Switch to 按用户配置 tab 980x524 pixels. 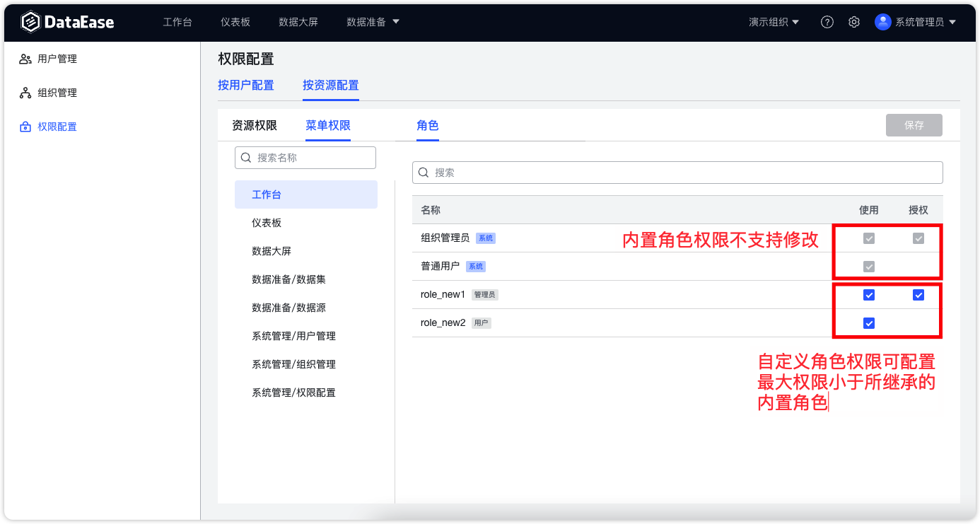[246, 86]
